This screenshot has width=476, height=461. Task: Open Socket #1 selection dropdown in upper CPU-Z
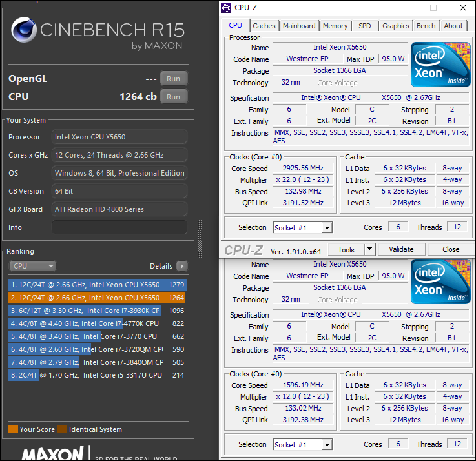(x=327, y=228)
